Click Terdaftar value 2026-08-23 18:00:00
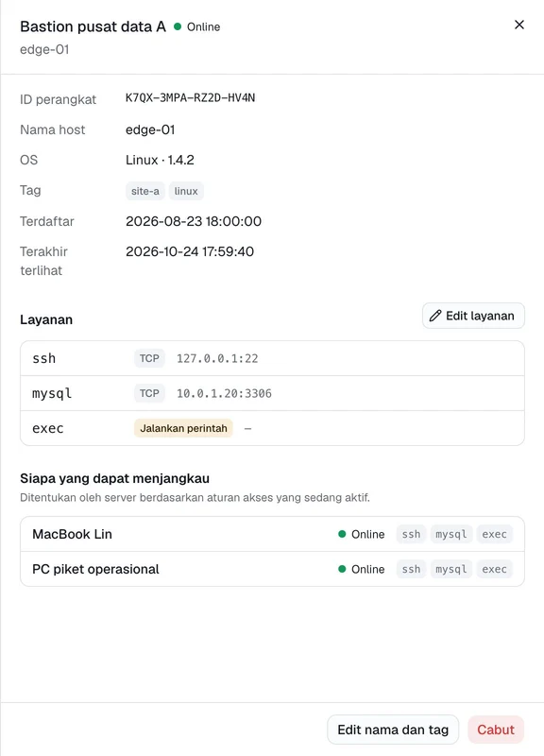Screen dimensions: 544x756 click(x=194, y=221)
